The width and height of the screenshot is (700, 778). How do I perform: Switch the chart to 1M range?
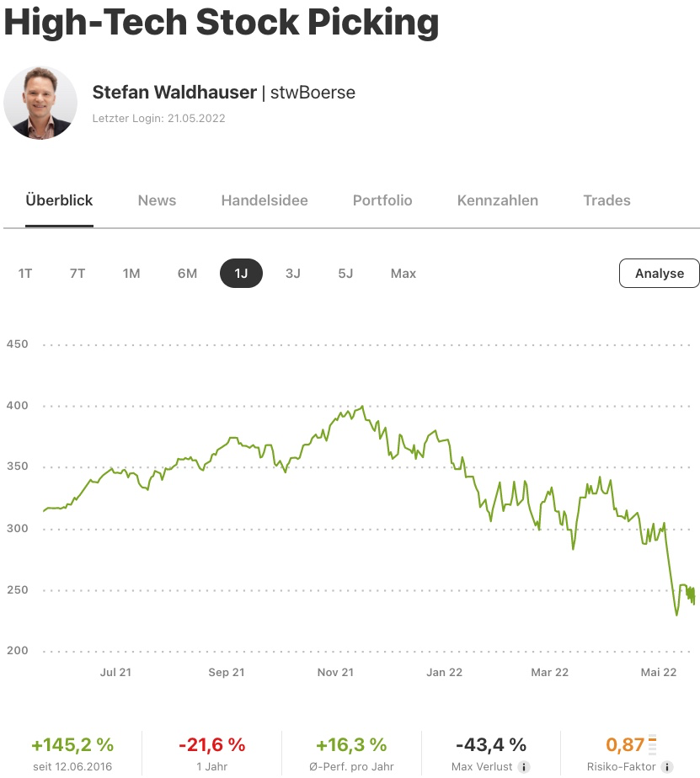pos(131,274)
